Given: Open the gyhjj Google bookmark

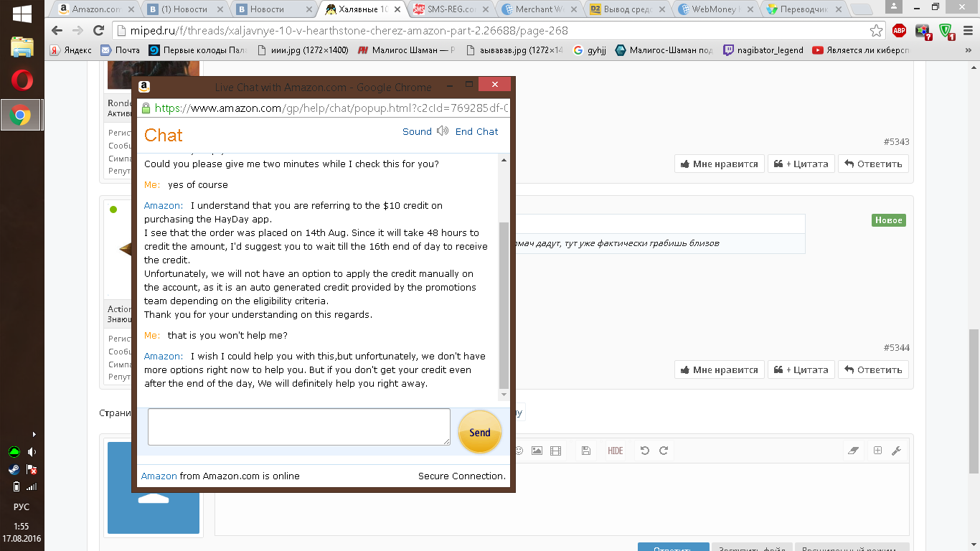Looking at the screenshot, I should click(590, 50).
